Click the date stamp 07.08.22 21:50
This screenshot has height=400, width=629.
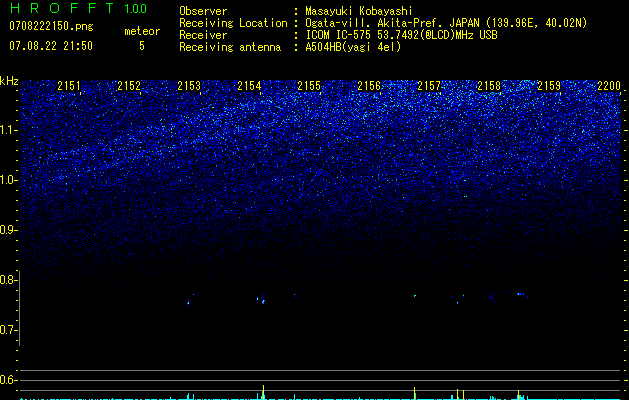51,46
